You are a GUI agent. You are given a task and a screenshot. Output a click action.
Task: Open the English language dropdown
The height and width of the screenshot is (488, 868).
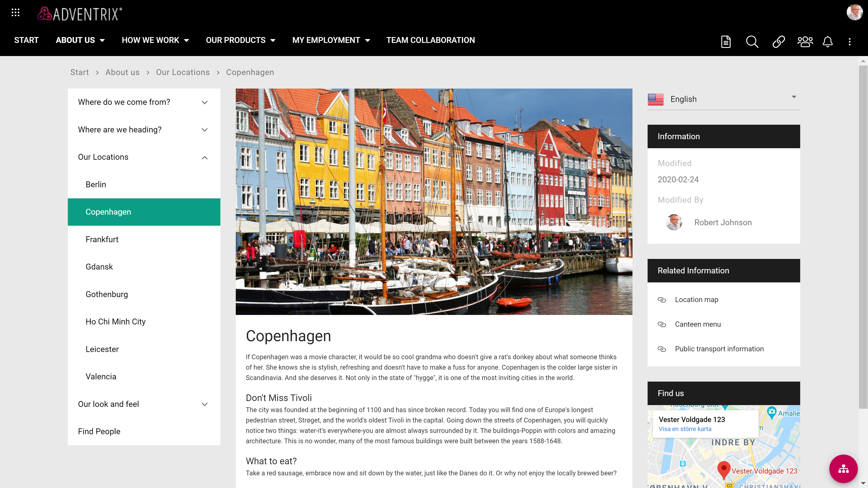tap(723, 99)
